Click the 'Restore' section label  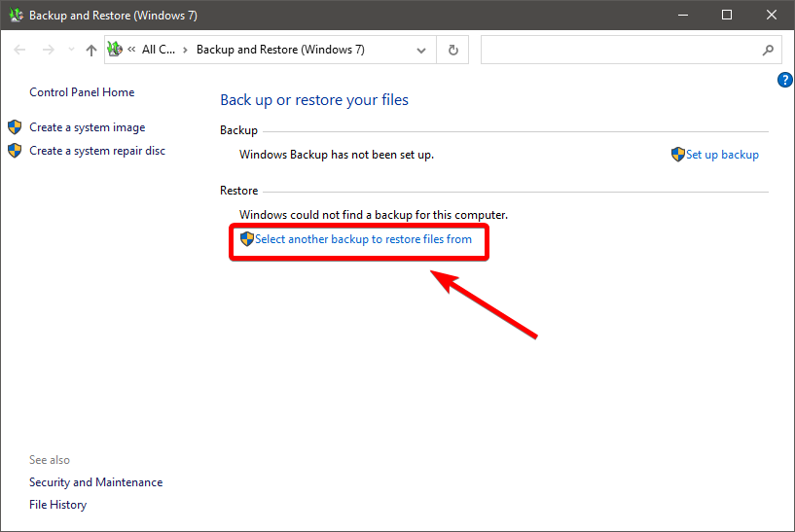coord(238,191)
